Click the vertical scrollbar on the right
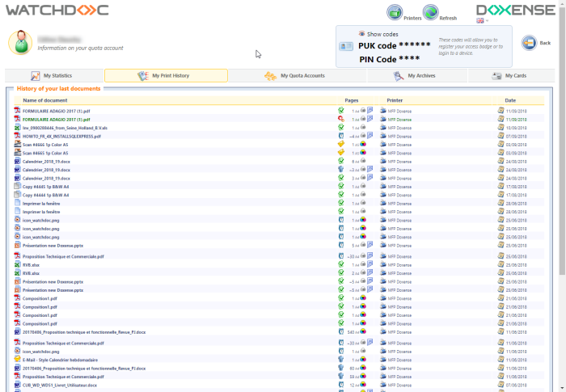566x392 pixels. pyautogui.click(x=561, y=202)
